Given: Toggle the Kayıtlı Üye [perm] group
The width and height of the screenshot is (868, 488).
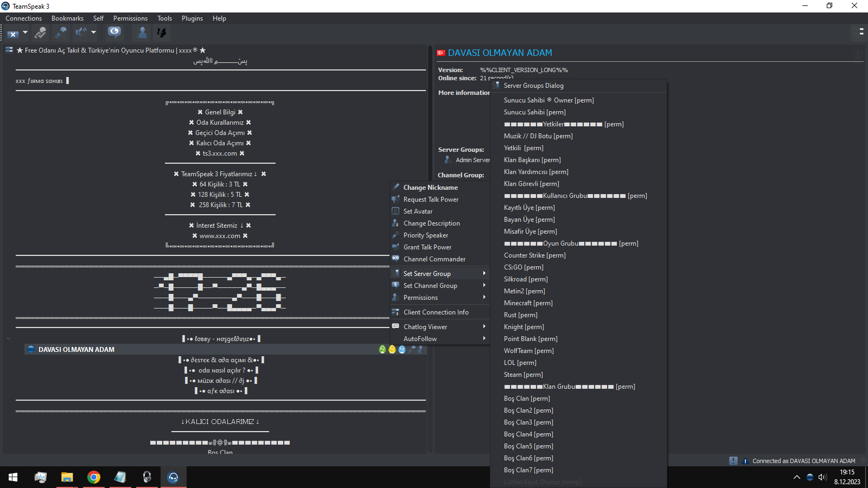Looking at the screenshot, I should click(578, 208).
